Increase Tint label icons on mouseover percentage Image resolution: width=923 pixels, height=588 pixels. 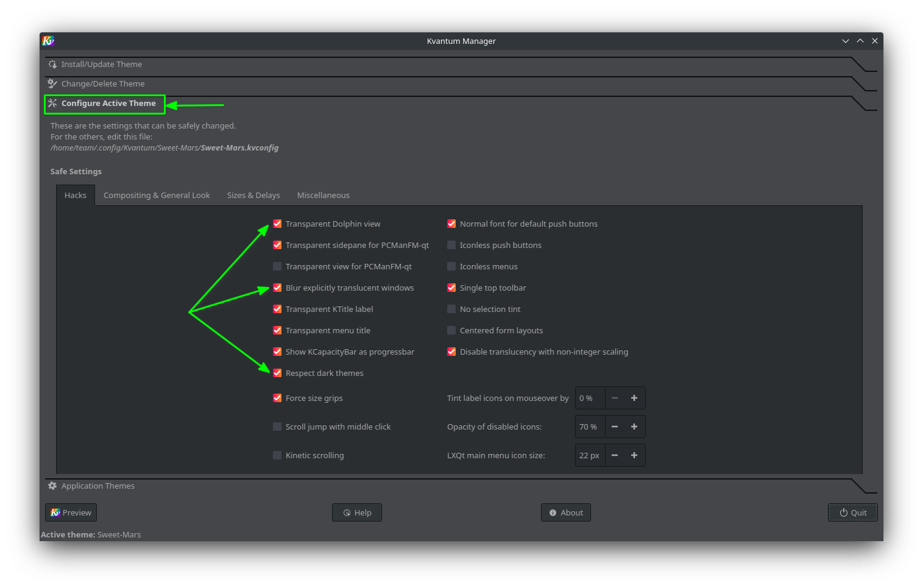click(x=634, y=398)
